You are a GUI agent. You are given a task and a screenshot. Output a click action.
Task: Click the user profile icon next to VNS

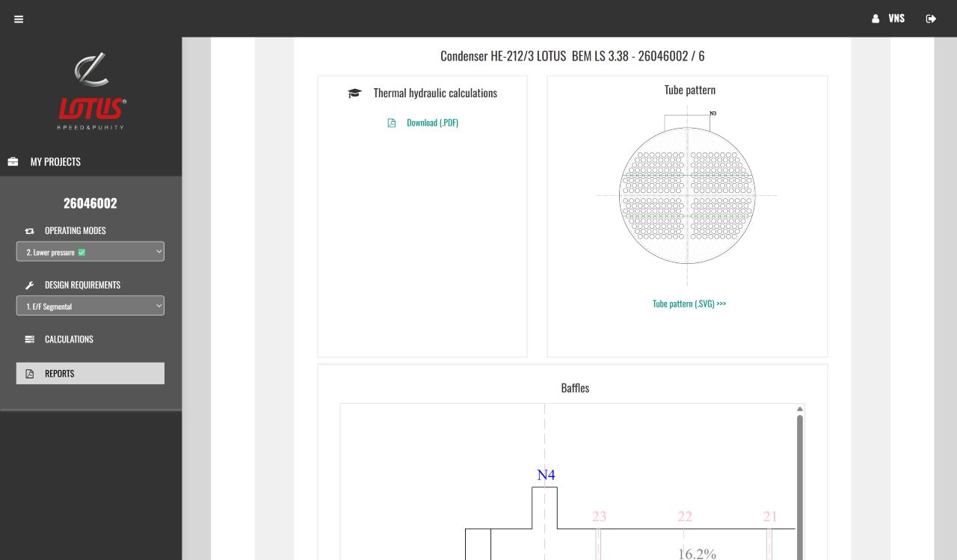click(x=876, y=19)
